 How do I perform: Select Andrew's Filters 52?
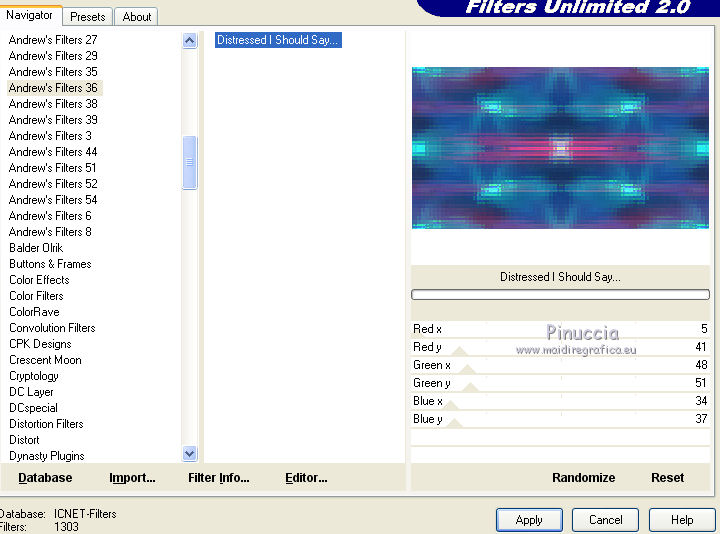[x=53, y=184]
